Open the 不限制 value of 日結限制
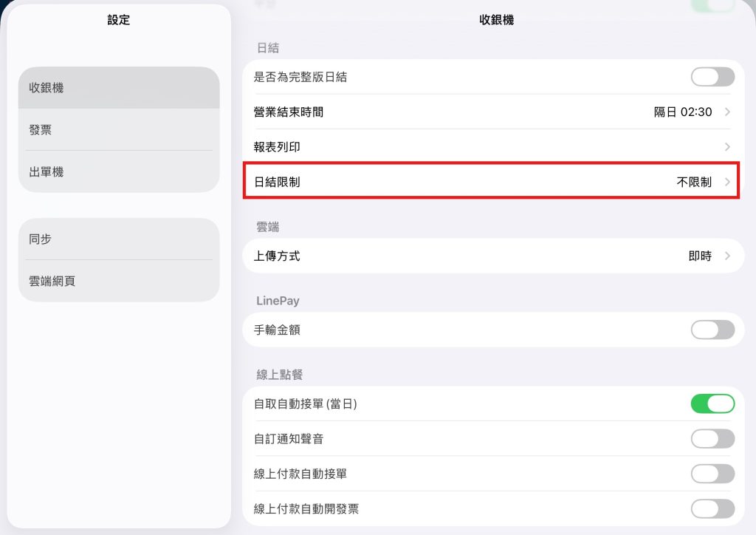756x535 pixels. tap(694, 182)
